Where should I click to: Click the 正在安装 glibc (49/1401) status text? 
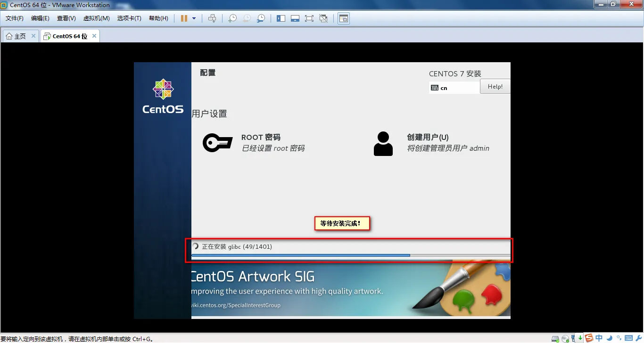pyautogui.click(x=237, y=246)
